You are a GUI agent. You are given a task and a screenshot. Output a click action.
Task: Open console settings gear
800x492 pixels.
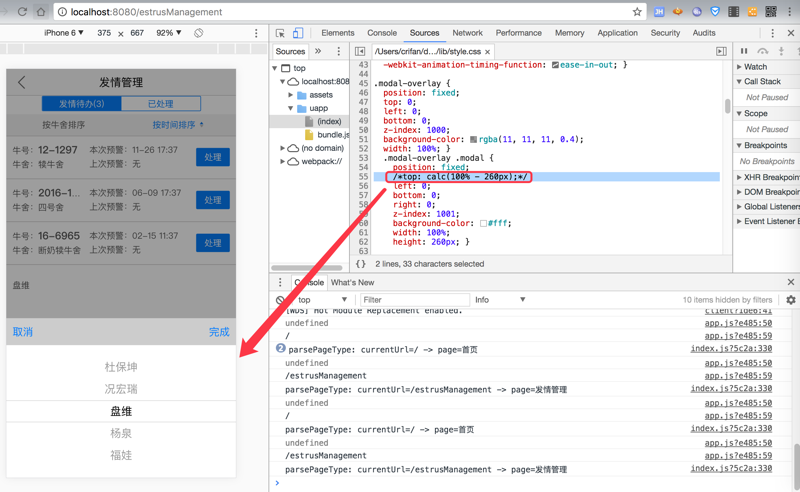[790, 300]
